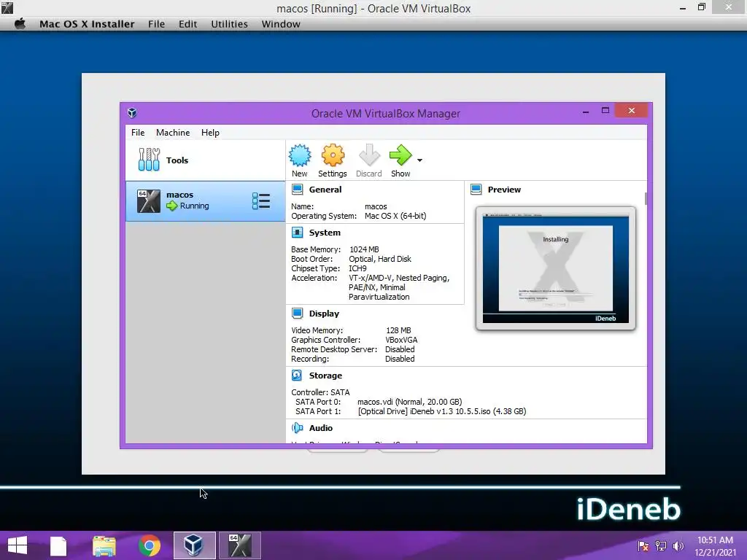Click the Storage section disk icon
Image resolution: width=747 pixels, height=560 pixels.
pos(297,376)
